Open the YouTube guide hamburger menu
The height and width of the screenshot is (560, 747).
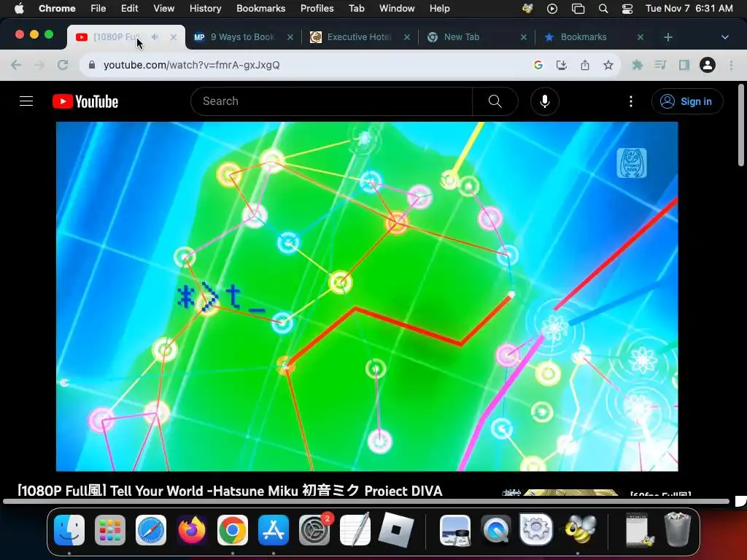pyautogui.click(x=26, y=101)
